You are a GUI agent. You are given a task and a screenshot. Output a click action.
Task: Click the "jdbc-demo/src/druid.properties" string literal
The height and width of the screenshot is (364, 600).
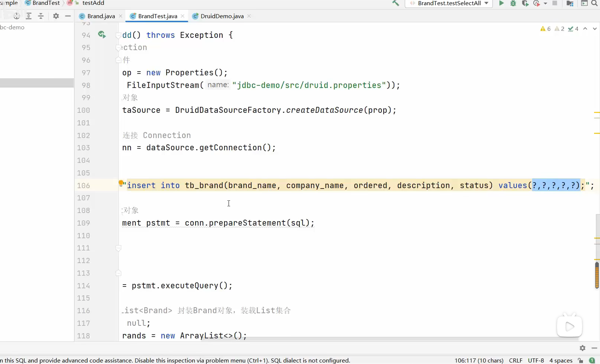coord(309,85)
